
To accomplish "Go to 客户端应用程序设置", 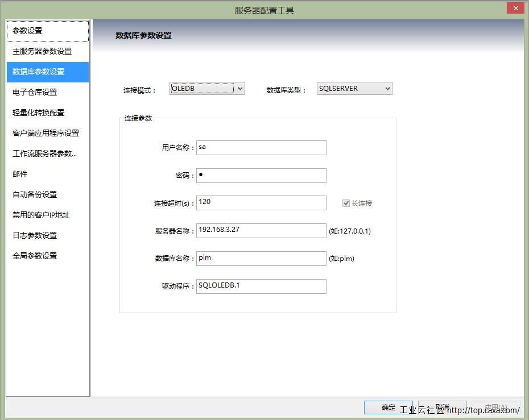I will pos(48,133).
